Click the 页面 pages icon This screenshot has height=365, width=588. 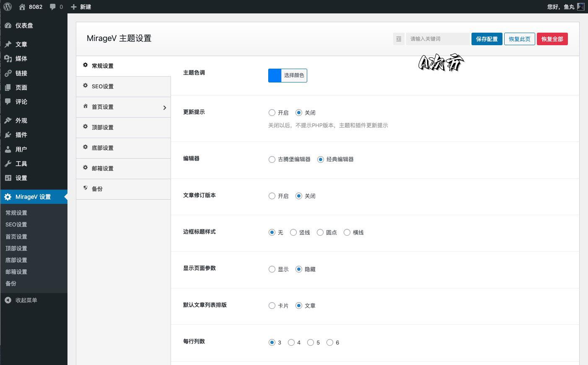8,87
